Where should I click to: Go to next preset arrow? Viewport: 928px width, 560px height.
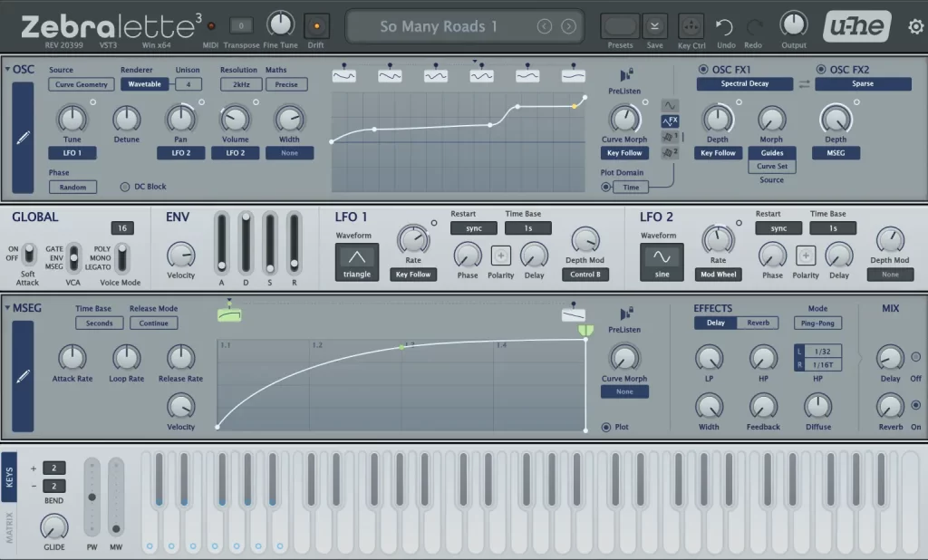click(x=568, y=26)
